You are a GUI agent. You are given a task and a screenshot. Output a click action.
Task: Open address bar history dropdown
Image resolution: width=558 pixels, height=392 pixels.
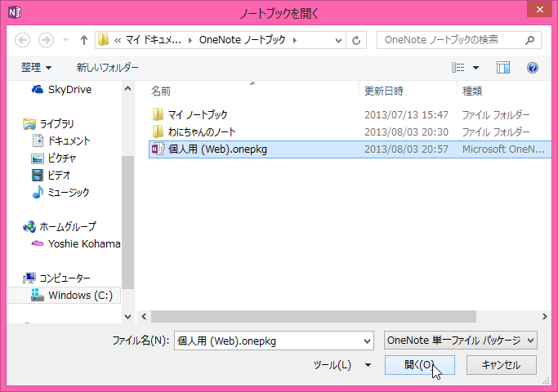(x=338, y=41)
